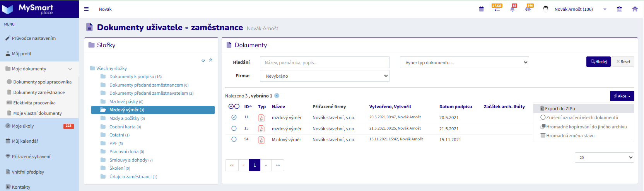Open notifications bell with 65 badge

(x=512, y=9)
